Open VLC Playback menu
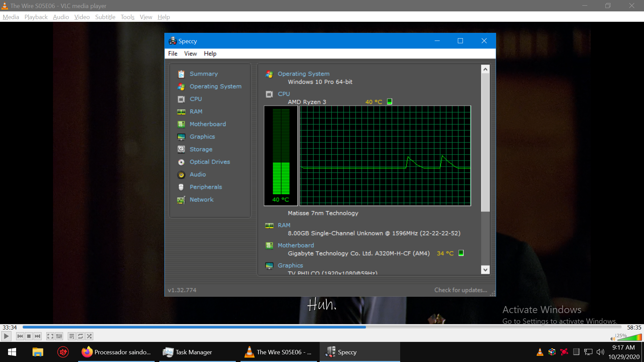The height and width of the screenshot is (362, 644). tap(36, 17)
